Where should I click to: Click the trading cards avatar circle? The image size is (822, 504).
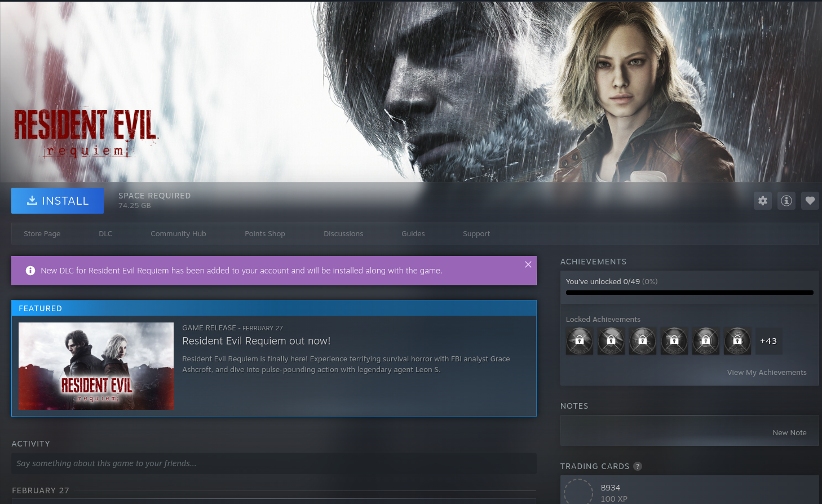(x=578, y=491)
